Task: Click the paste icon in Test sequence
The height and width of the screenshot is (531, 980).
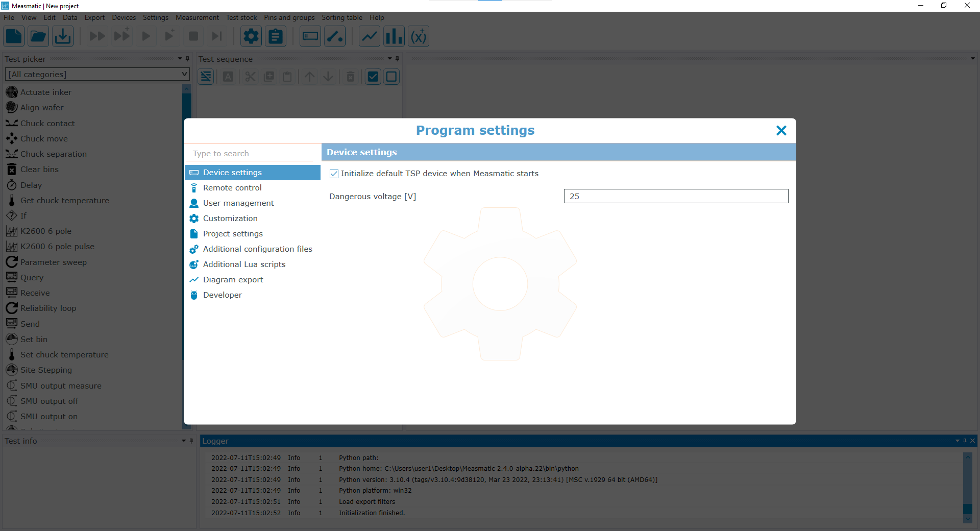Action: click(x=287, y=77)
